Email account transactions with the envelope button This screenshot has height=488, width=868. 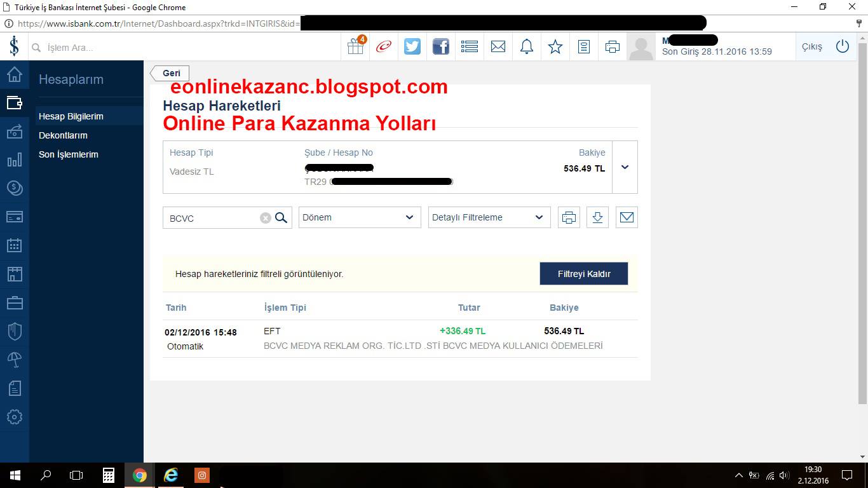pos(627,217)
